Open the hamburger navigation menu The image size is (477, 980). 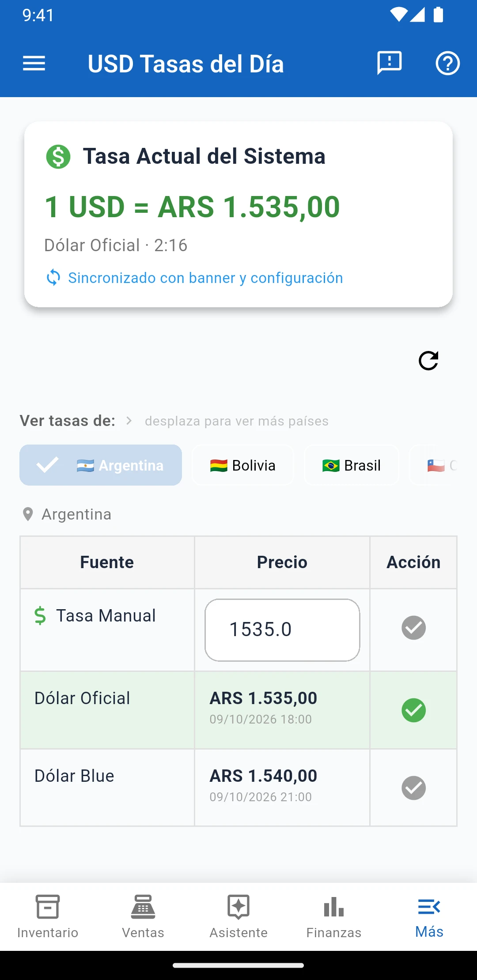[x=34, y=64]
